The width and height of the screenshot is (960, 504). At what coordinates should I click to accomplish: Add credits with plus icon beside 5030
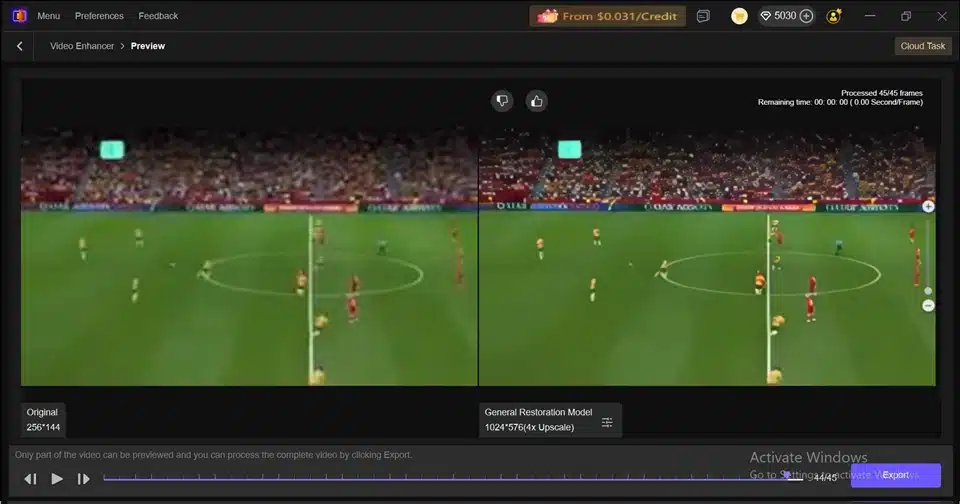pyautogui.click(x=806, y=16)
